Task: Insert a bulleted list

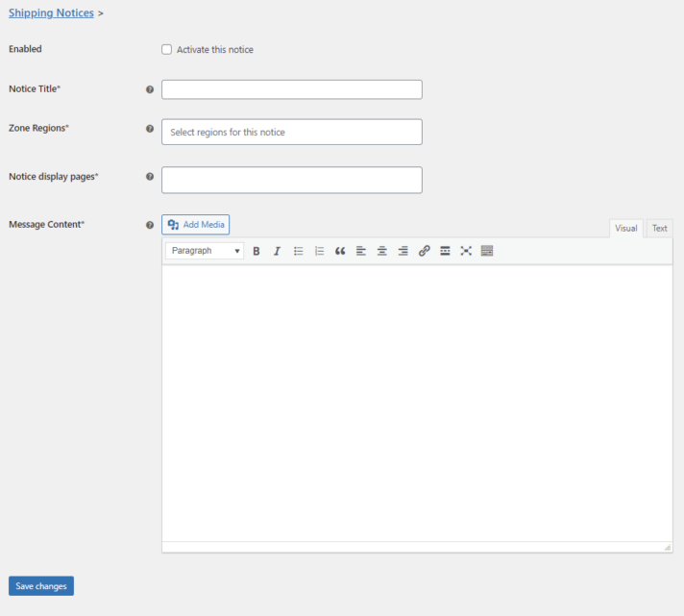Action: pos(299,251)
